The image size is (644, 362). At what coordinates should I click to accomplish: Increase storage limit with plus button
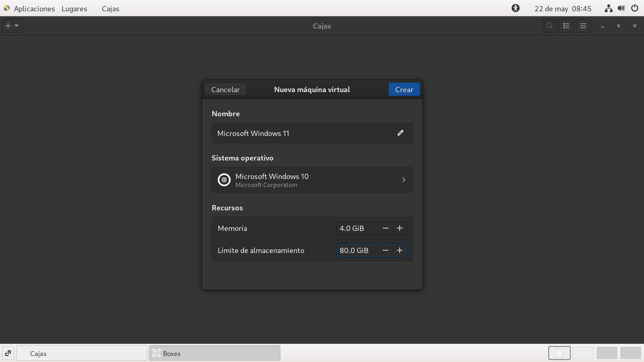[400, 250]
